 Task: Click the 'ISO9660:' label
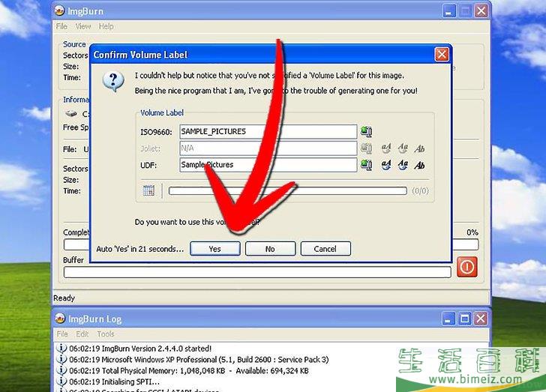pos(156,133)
